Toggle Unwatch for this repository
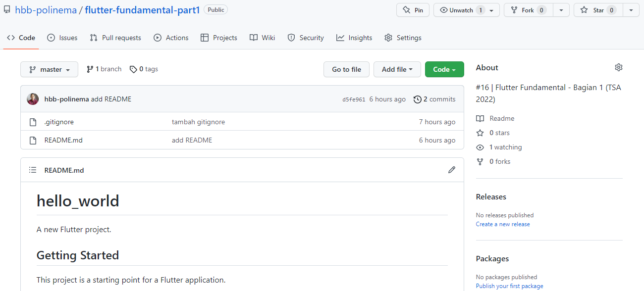 coord(459,9)
